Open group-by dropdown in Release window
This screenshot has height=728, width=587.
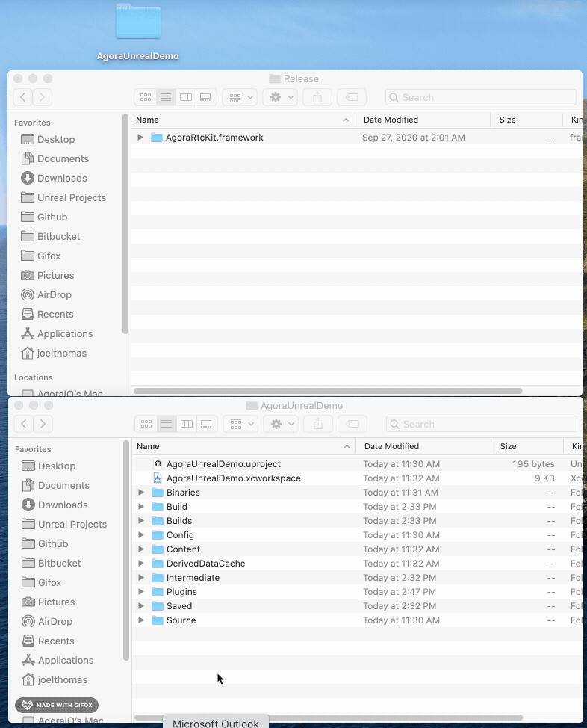240,97
